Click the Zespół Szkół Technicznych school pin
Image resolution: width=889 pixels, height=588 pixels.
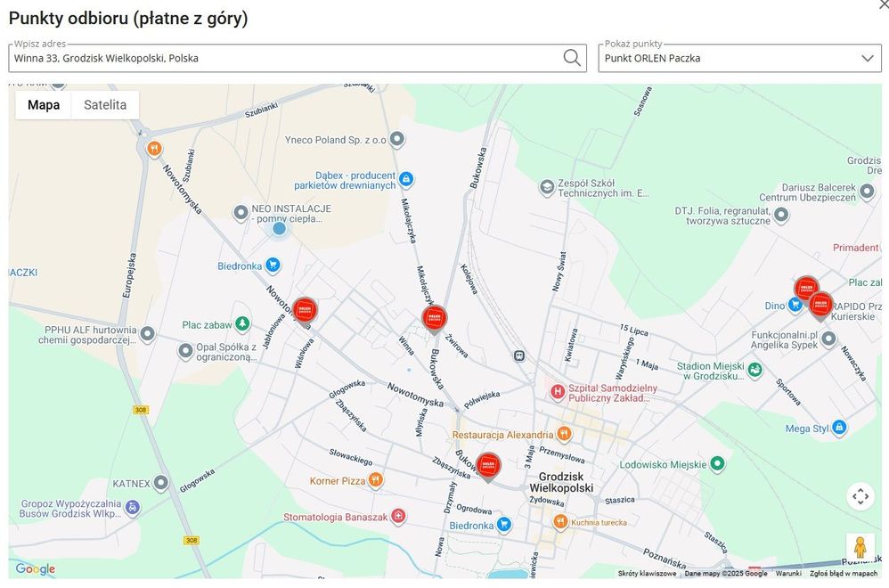[547, 187]
